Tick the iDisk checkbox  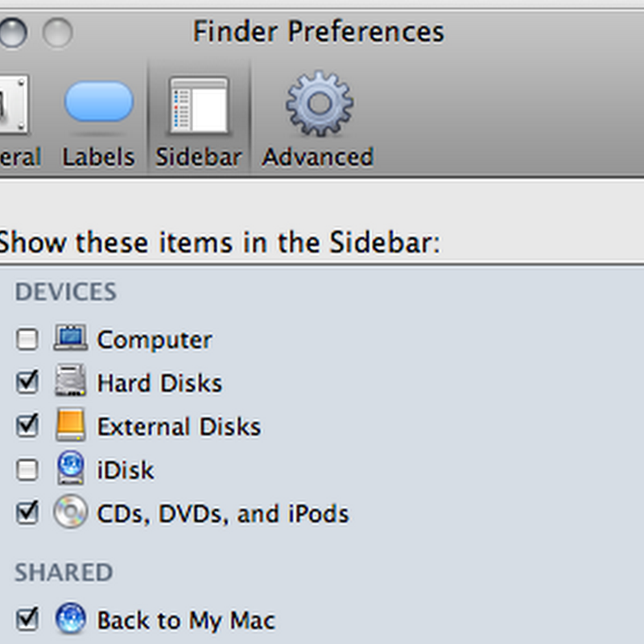pos(27,470)
